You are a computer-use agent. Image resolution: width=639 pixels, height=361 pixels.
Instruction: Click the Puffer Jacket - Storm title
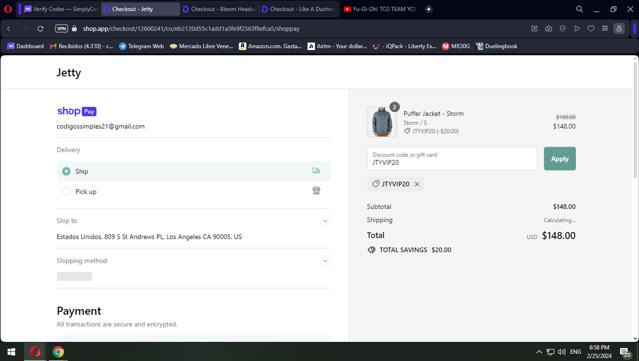[x=434, y=114]
